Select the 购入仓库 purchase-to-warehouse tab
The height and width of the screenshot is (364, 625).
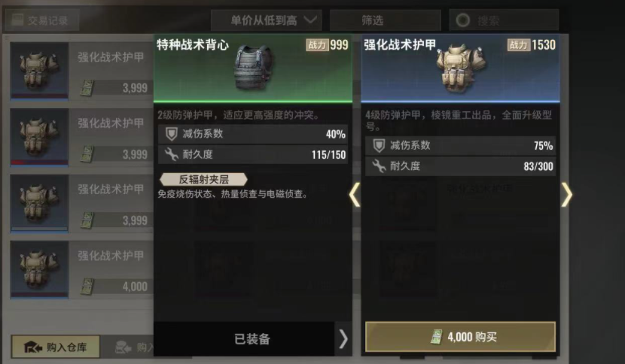coord(56,347)
